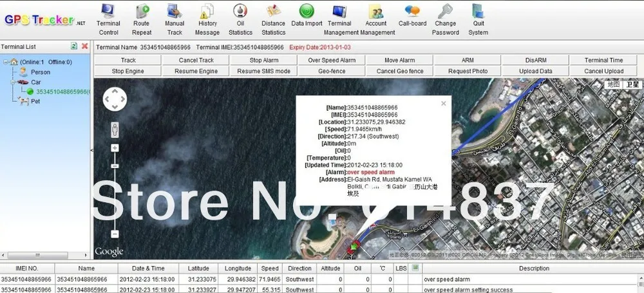Screen dimensions: 644x293
Task: Click Over Speed Alarm button
Action: [x=332, y=60]
